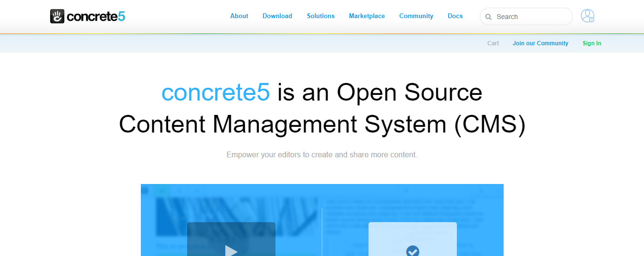This screenshot has width=644, height=256.
Task: Open the Download menu item
Action: click(x=277, y=16)
